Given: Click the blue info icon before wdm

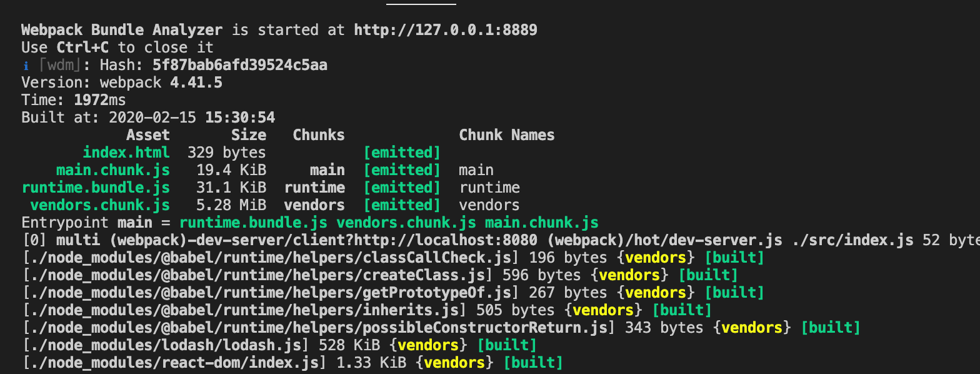Looking at the screenshot, I should pyautogui.click(x=26, y=66).
